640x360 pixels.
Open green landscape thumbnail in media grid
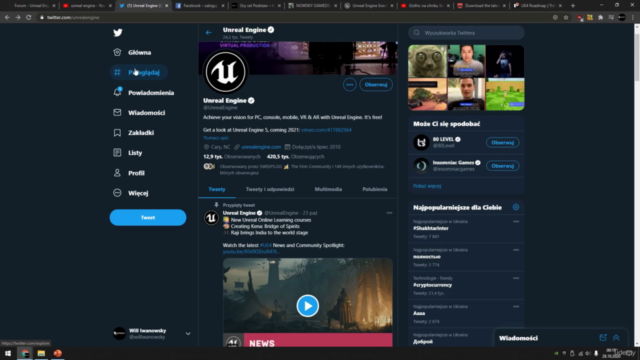(505, 95)
